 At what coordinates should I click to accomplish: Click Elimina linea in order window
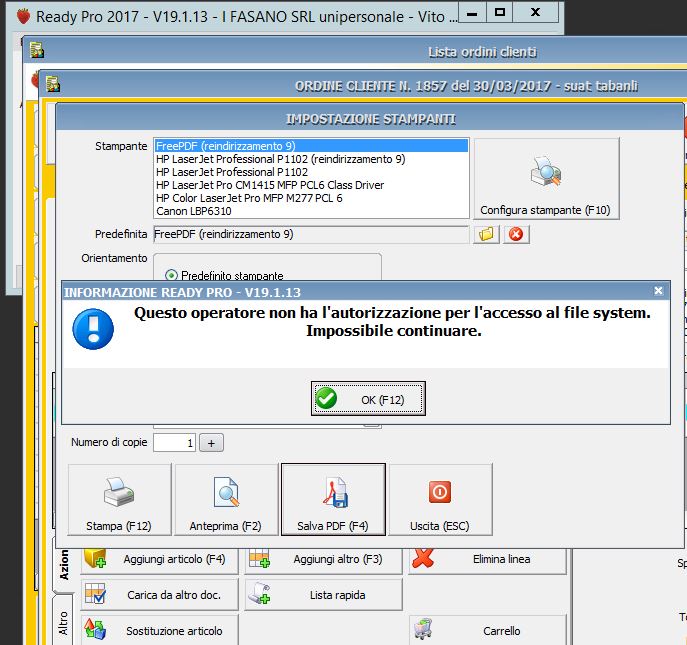pos(487,560)
